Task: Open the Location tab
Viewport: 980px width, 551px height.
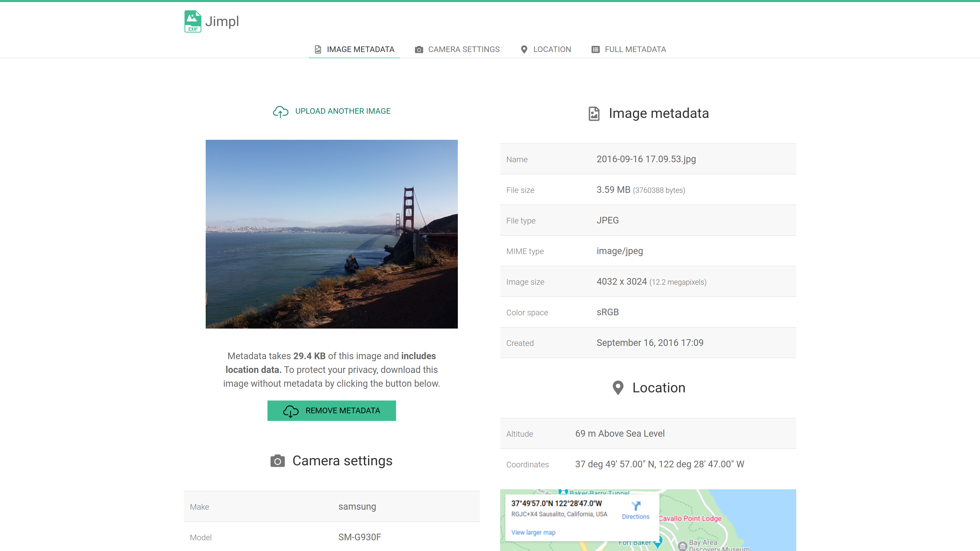Action: tap(552, 49)
